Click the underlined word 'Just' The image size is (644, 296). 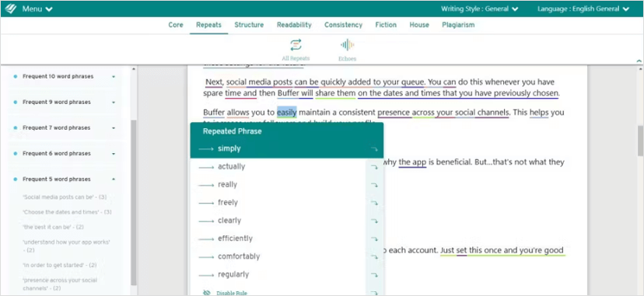[448, 250]
